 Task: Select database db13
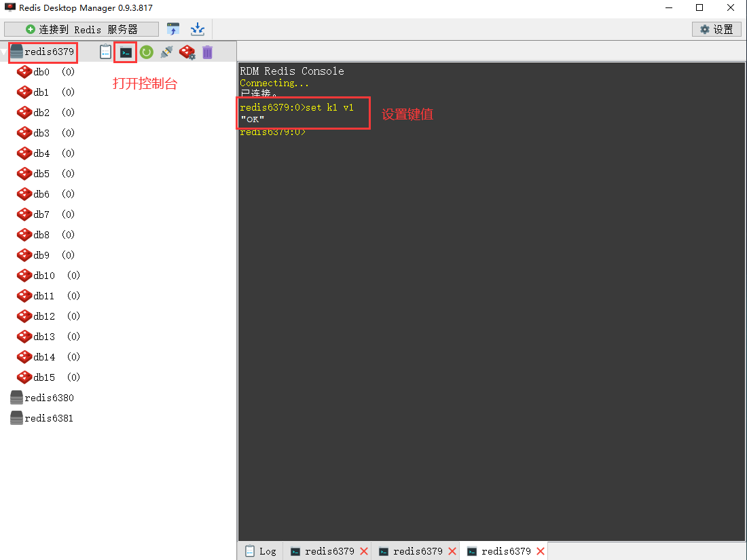pyautogui.click(x=44, y=337)
